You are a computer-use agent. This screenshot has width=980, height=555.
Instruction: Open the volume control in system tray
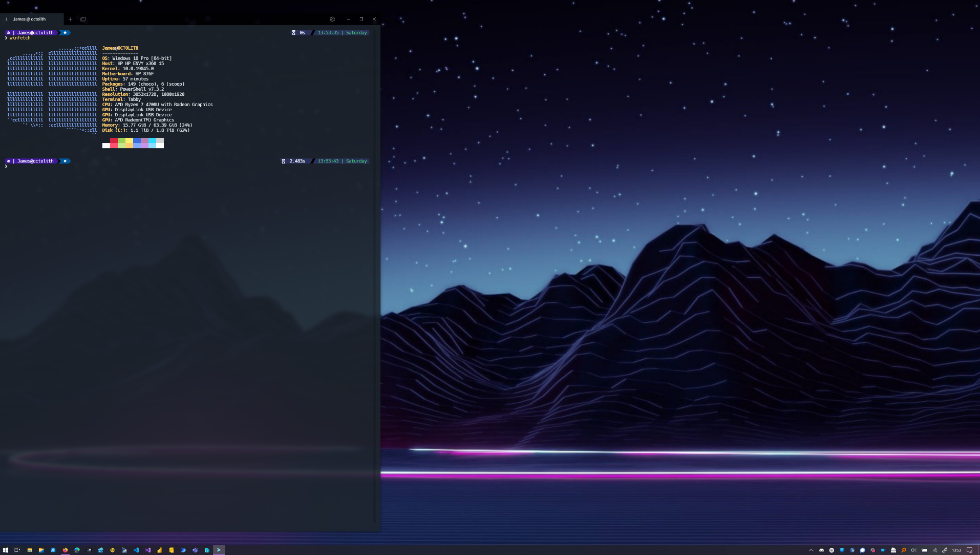914,550
